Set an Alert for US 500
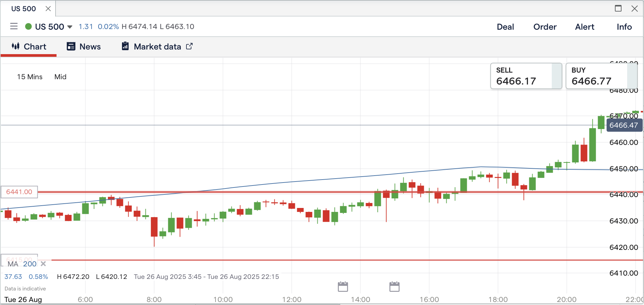The width and height of the screenshot is (644, 305). pyautogui.click(x=584, y=27)
